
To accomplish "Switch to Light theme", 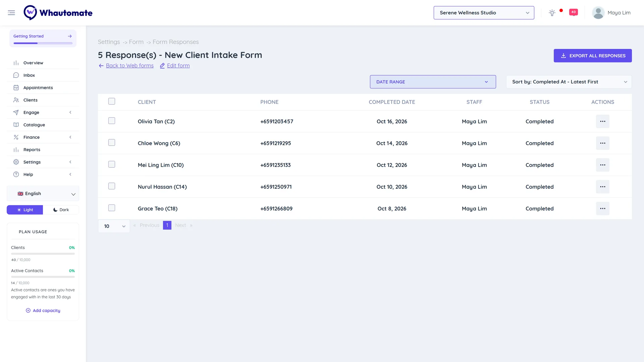I will pyautogui.click(x=25, y=210).
